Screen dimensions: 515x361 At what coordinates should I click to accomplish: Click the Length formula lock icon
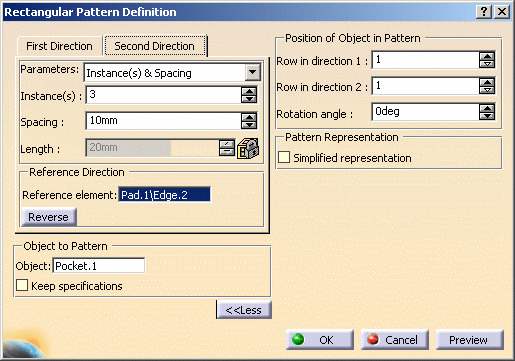(248, 148)
